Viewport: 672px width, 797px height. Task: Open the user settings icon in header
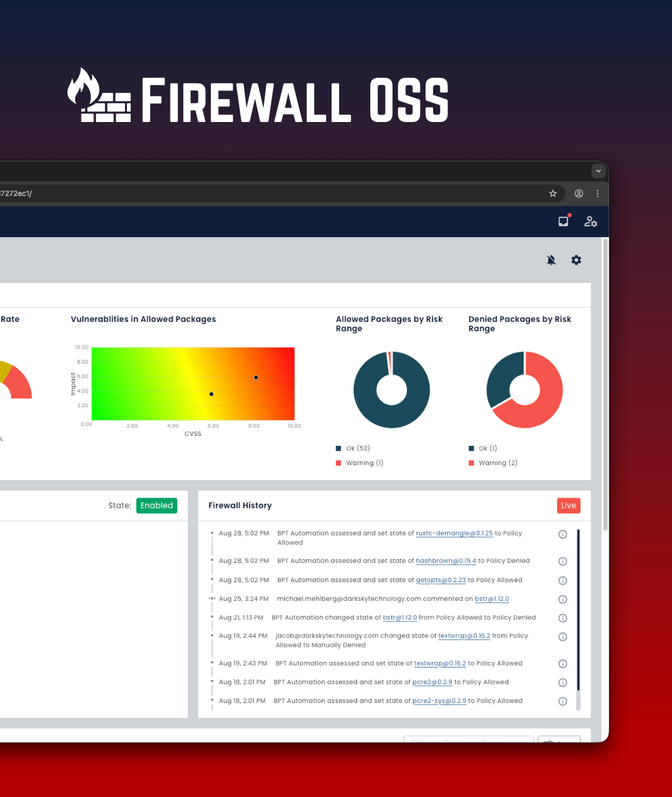pos(590,221)
